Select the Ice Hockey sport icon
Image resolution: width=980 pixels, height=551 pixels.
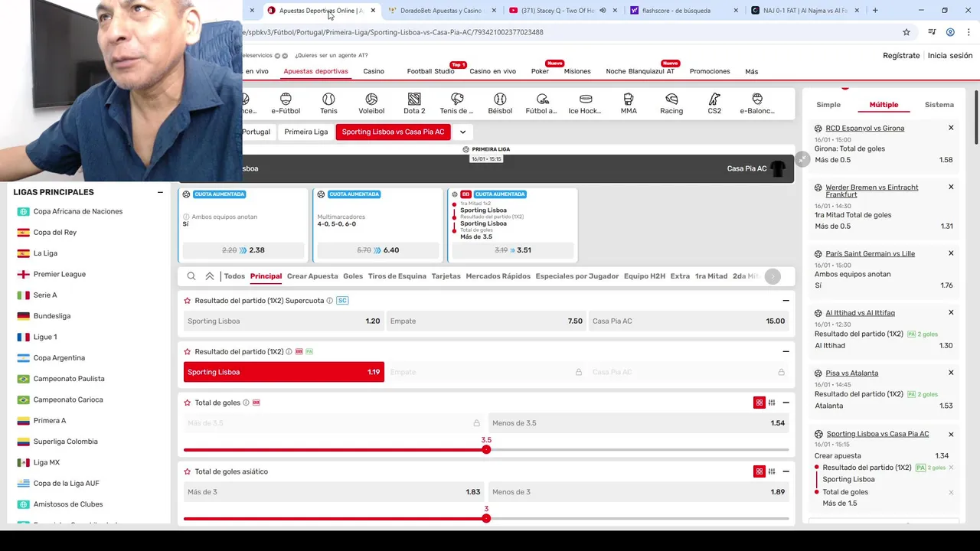[x=586, y=103]
